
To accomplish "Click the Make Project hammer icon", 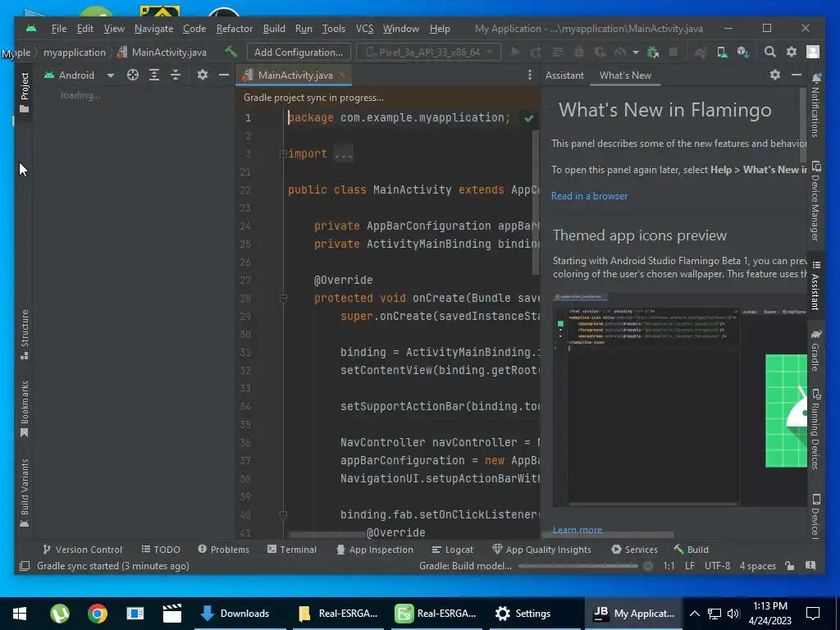I will pos(231,52).
